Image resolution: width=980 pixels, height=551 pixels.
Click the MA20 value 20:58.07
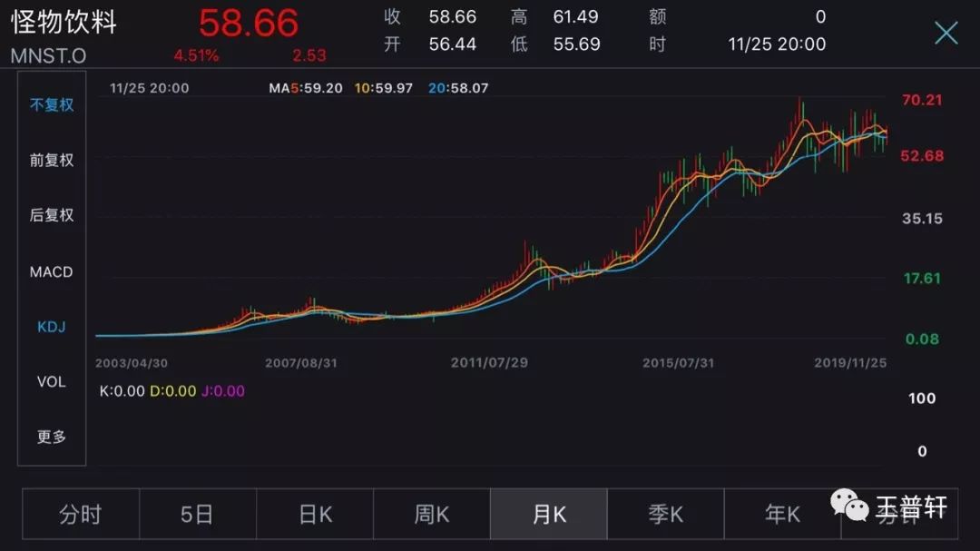coord(458,88)
